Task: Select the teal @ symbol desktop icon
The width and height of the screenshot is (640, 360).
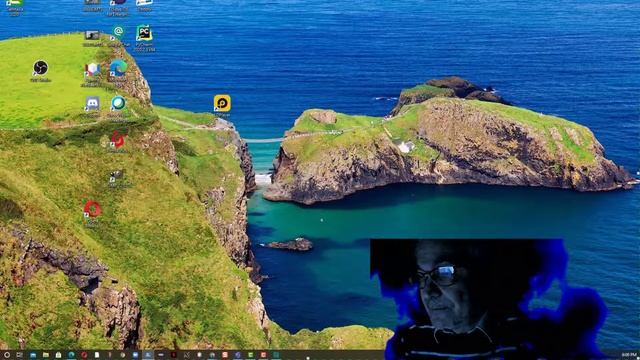Action: (118, 32)
